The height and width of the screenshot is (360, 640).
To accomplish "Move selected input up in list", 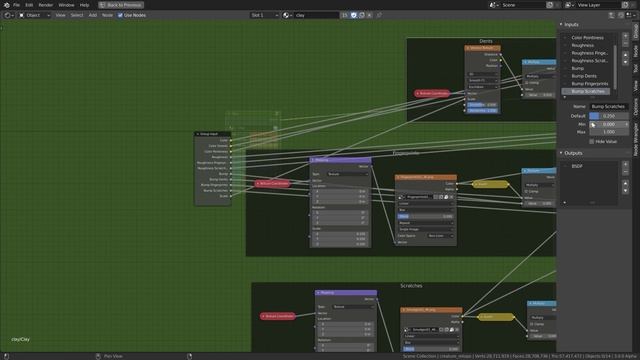I will [x=625, y=55].
